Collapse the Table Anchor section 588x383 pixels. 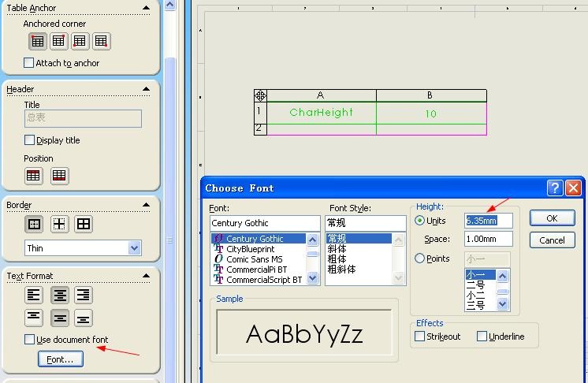click(147, 8)
